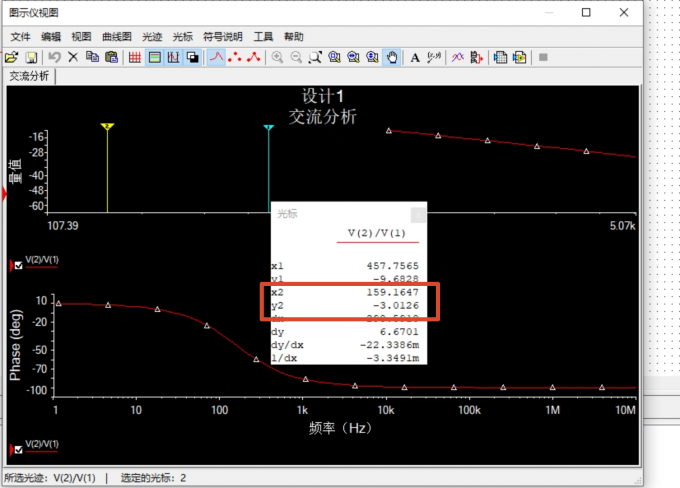The height and width of the screenshot is (488, 680).
Task: Click the 量值 axis label
Action: click(x=15, y=171)
